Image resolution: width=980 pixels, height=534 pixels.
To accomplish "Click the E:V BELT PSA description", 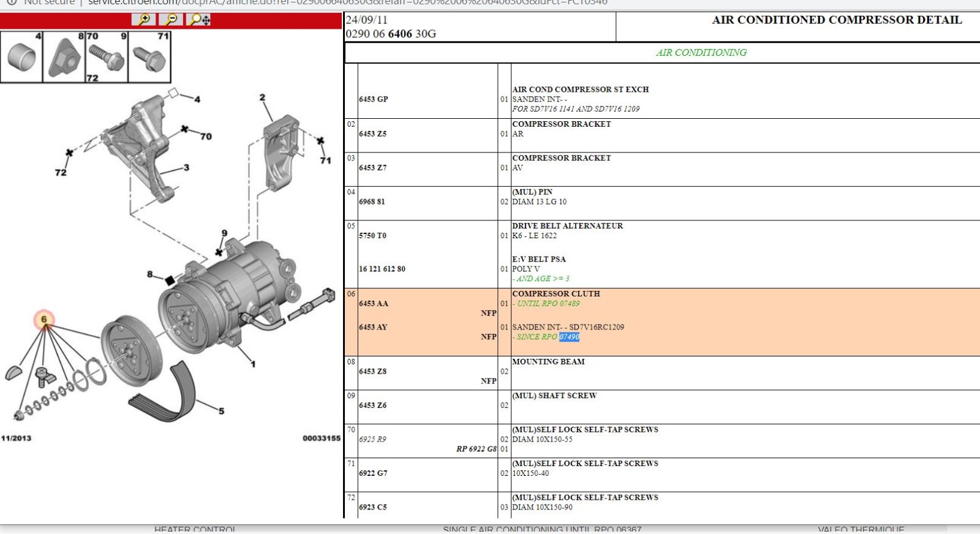I will 539,260.
